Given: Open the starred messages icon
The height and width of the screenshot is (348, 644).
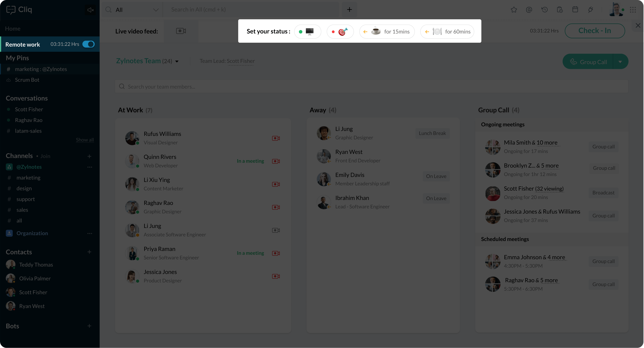Looking at the screenshot, I should (514, 10).
